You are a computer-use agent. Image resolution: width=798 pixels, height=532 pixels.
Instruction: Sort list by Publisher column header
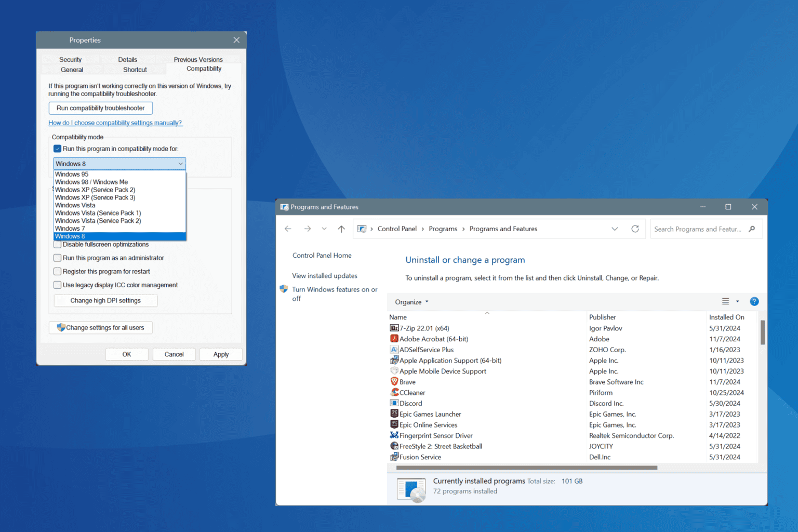[x=646, y=317]
